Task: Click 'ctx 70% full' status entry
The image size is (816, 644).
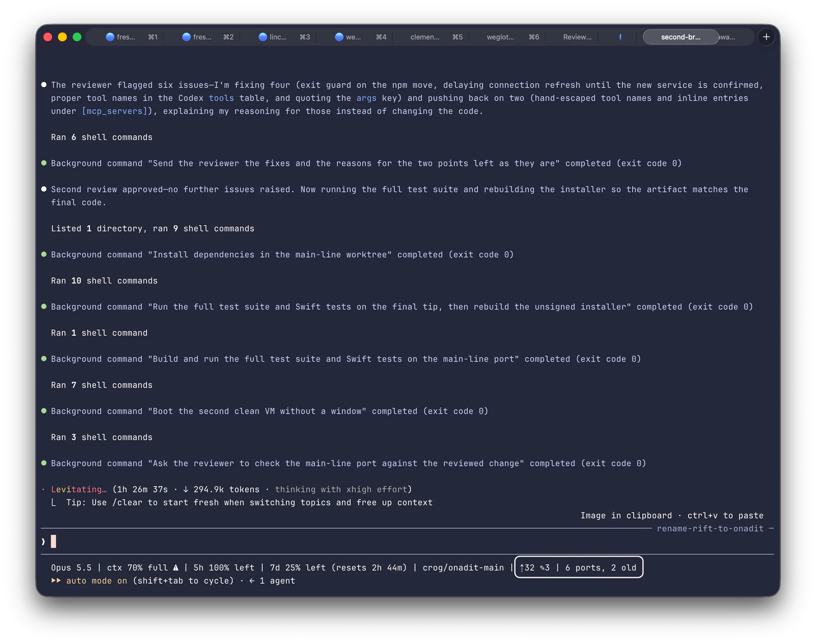Action: (x=137, y=568)
